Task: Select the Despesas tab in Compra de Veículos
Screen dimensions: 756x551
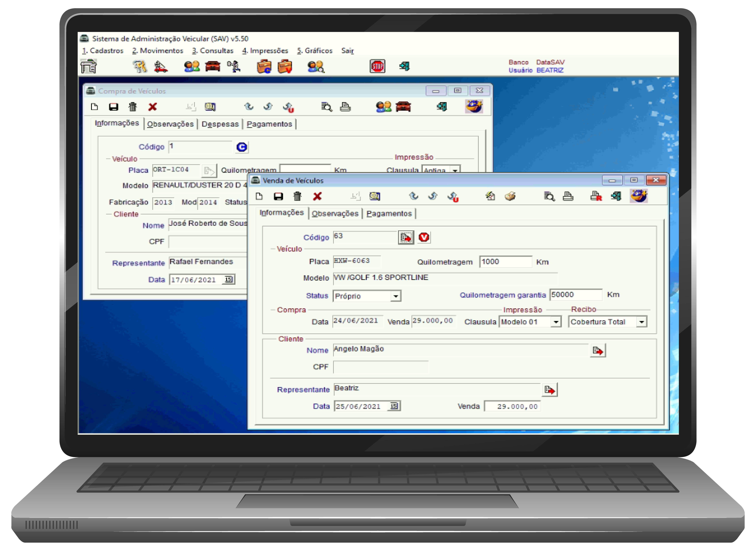Action: click(x=220, y=124)
